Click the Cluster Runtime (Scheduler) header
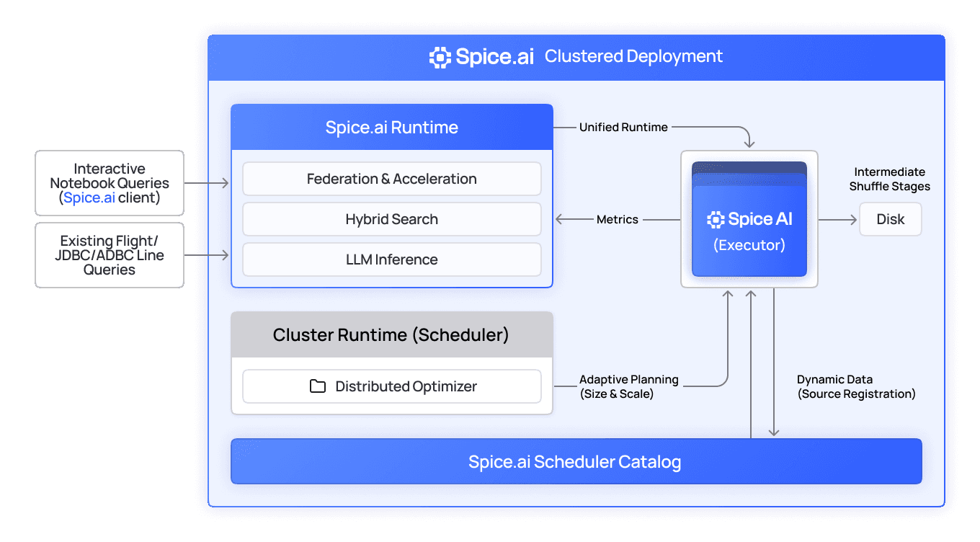Screen dimensions: 980x542 click(391, 335)
